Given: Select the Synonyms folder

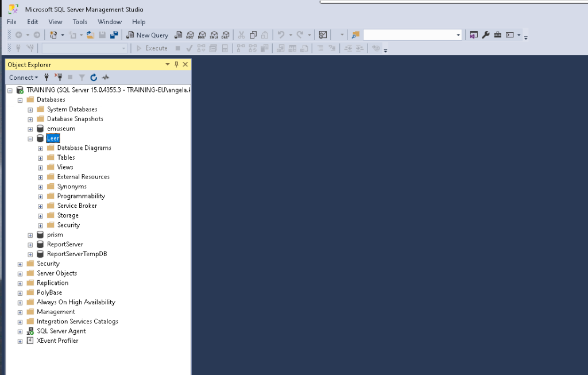Looking at the screenshot, I should coord(72,187).
